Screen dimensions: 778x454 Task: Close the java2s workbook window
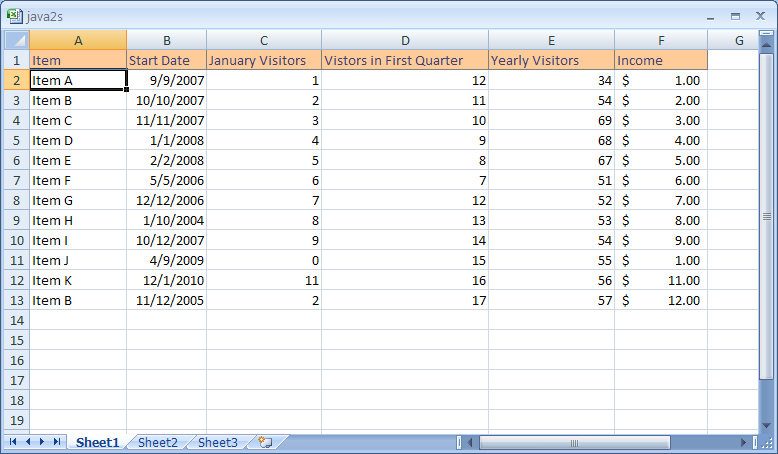tap(760, 16)
